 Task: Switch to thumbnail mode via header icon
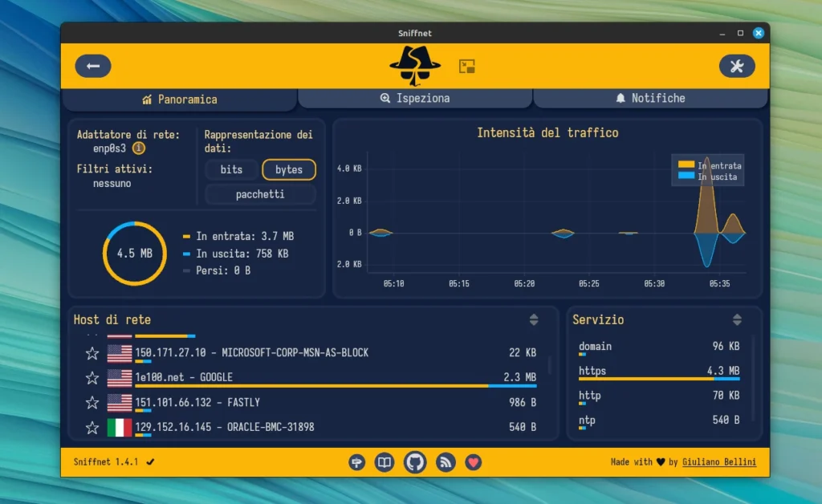(x=467, y=66)
